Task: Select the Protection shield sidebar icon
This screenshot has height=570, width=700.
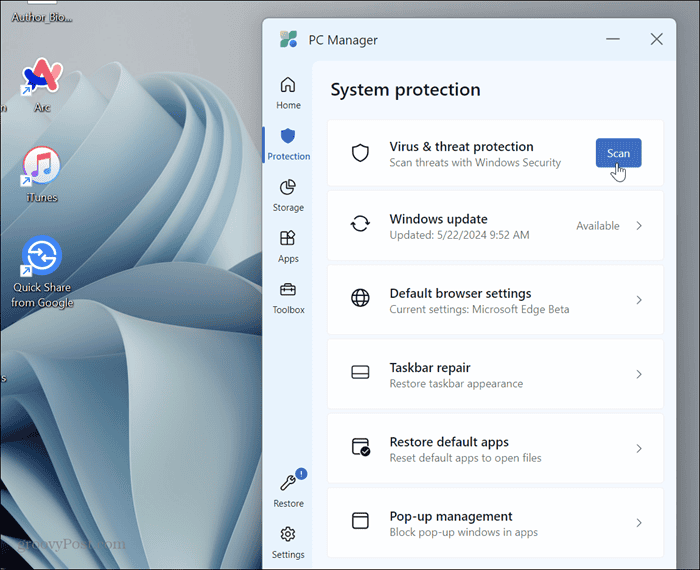Action: click(x=288, y=136)
